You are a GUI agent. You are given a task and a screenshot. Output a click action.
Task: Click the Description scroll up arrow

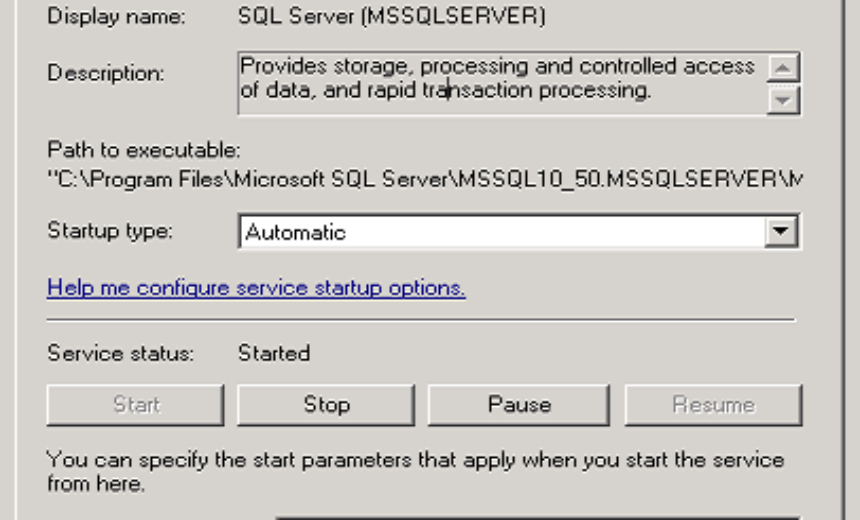[783, 67]
